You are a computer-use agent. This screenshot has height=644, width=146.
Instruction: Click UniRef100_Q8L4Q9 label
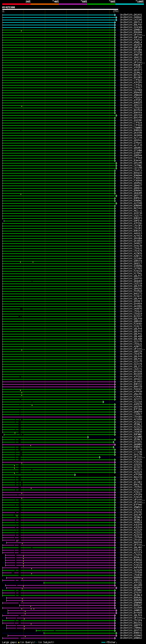click(131, 336)
